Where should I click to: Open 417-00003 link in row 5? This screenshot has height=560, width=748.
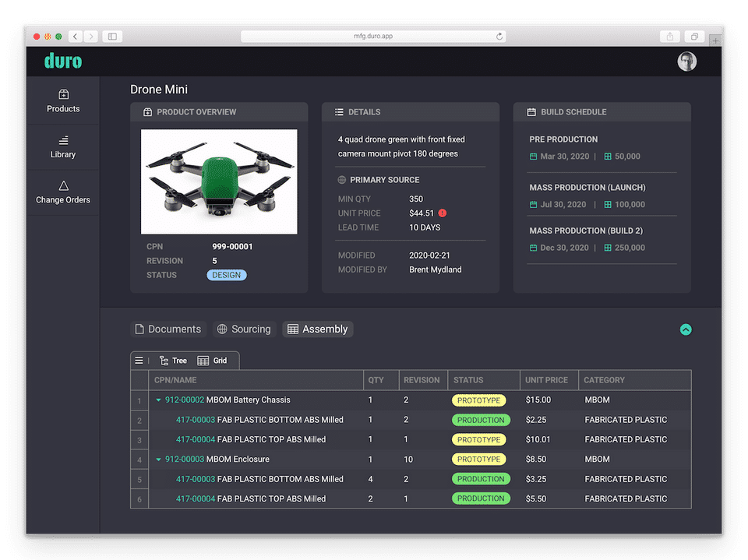(196, 479)
